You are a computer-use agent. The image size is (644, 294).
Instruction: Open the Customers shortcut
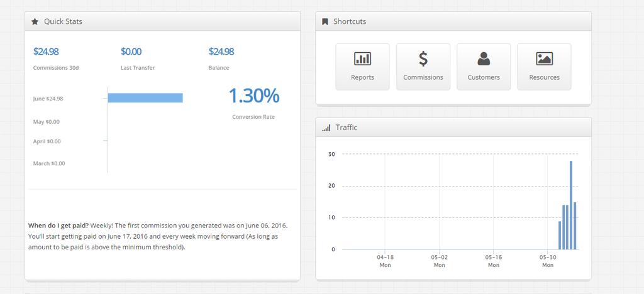484,67
